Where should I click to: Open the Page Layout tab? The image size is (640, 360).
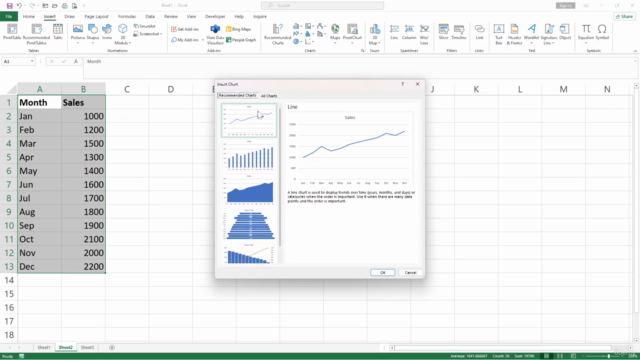click(x=96, y=17)
